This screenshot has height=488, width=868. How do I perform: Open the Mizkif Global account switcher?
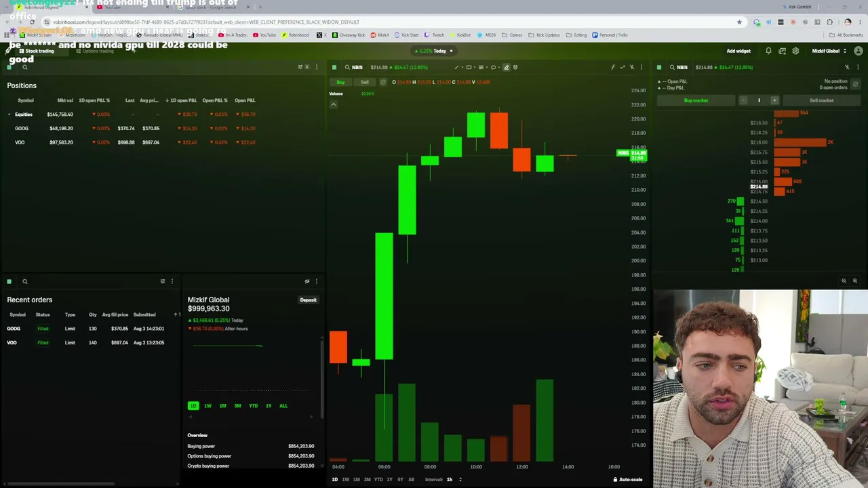(829, 51)
